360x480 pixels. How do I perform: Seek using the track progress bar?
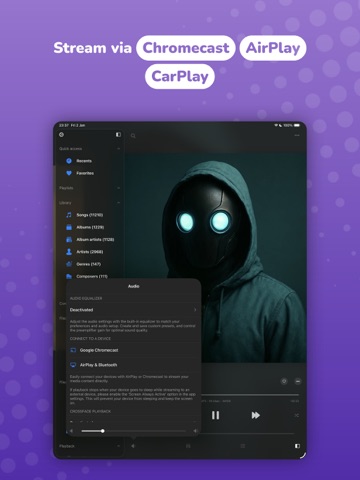point(250,395)
